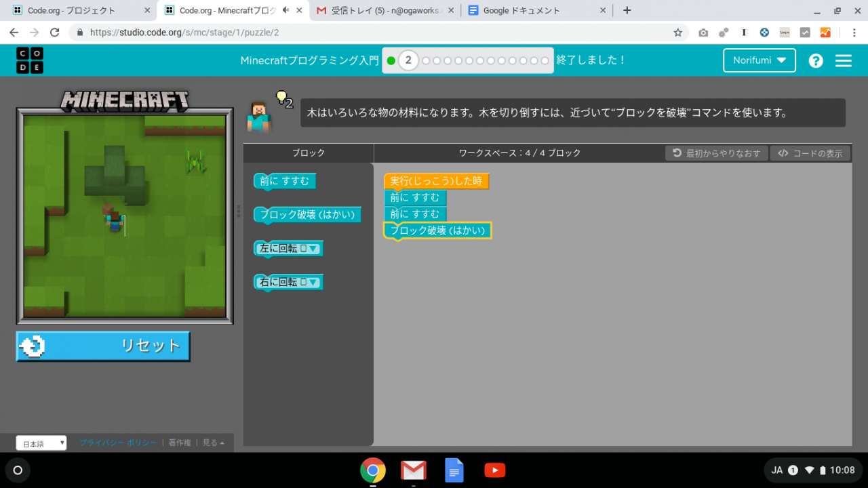Click Minecraftプログラミング入門 course title
868x488 pixels.
(x=309, y=60)
